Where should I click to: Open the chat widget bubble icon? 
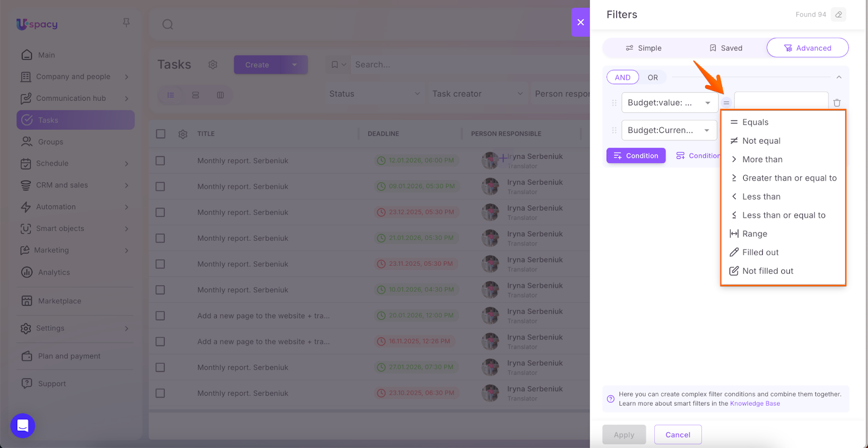[23, 426]
